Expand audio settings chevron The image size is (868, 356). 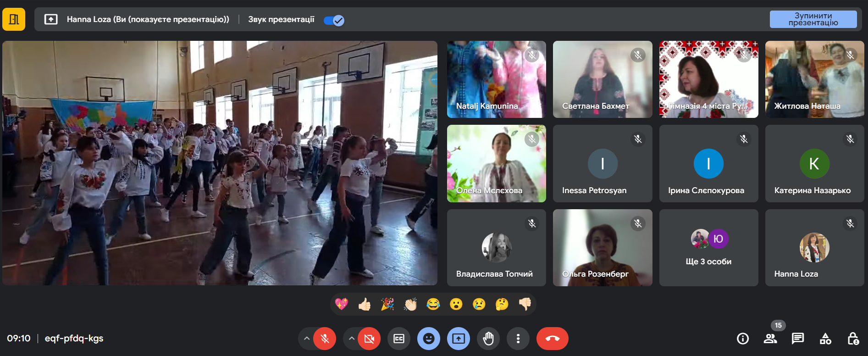click(x=306, y=339)
